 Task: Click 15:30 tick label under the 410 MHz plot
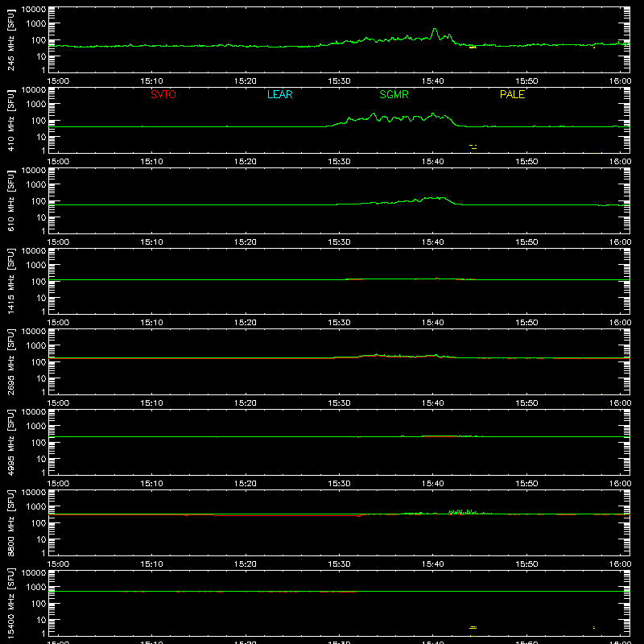tap(339, 162)
